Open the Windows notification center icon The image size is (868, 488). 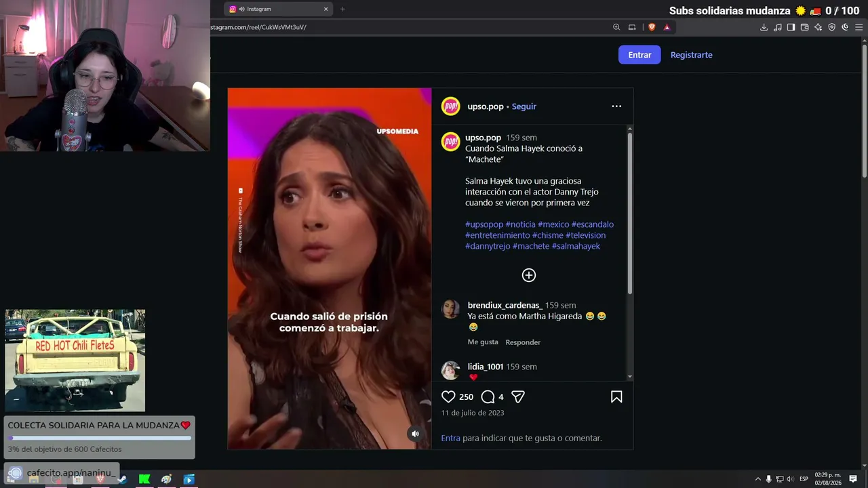(x=853, y=479)
